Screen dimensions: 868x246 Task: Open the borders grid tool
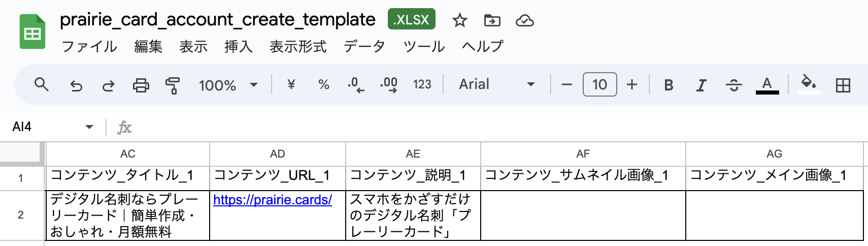[843, 85]
